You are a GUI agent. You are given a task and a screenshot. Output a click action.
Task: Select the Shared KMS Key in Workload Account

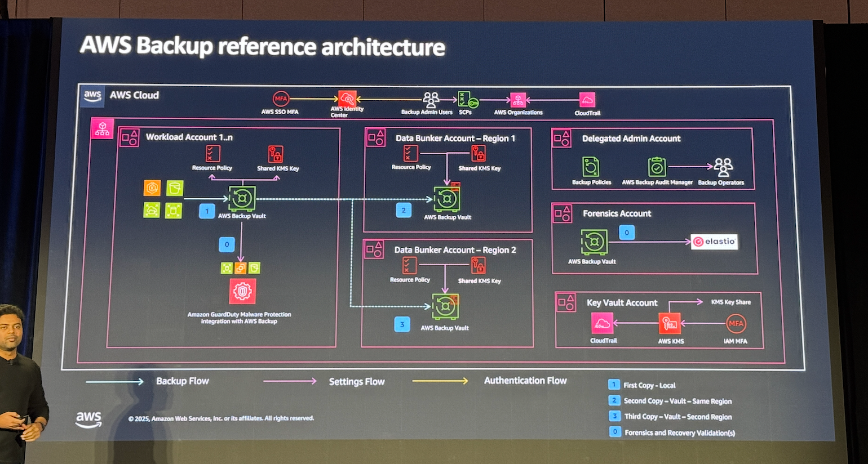point(276,154)
